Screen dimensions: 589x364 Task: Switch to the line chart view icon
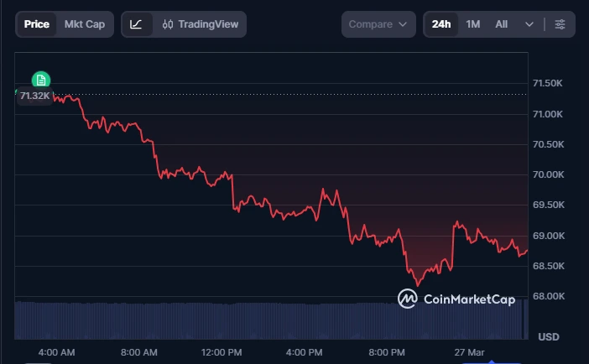(136, 24)
